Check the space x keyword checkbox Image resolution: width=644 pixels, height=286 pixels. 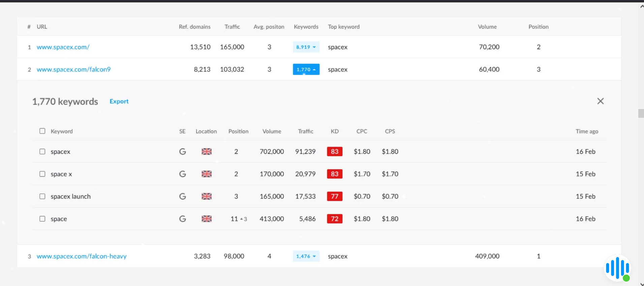[x=42, y=174]
